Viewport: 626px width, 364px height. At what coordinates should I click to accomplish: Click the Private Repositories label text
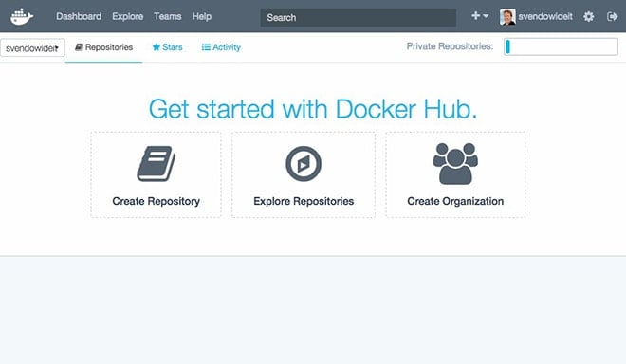click(x=450, y=46)
